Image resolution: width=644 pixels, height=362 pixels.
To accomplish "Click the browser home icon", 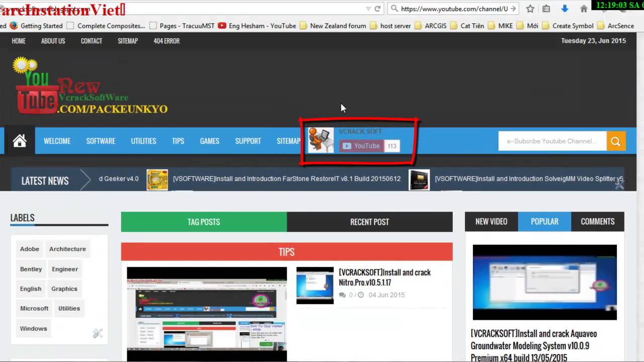I will (x=584, y=9).
